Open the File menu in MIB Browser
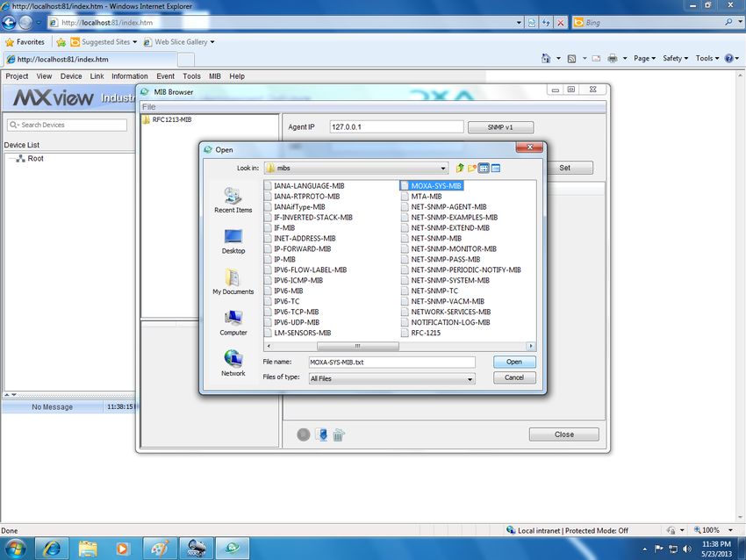 coord(149,106)
